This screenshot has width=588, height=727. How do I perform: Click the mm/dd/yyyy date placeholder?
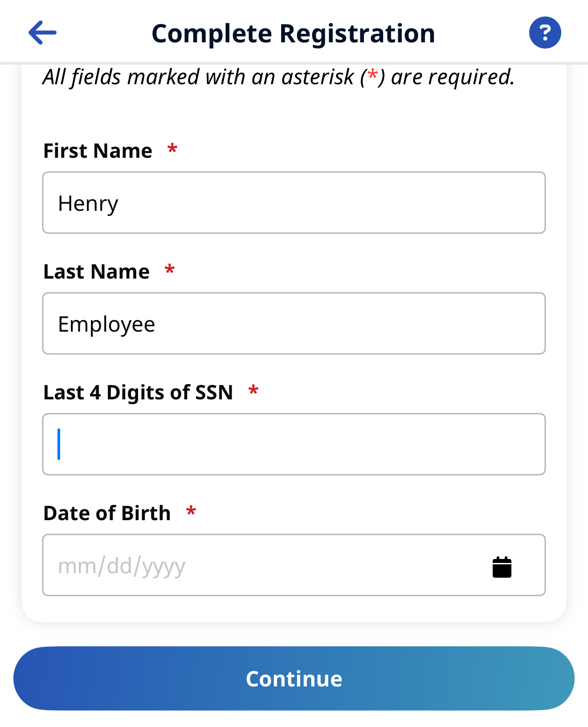[x=122, y=566]
